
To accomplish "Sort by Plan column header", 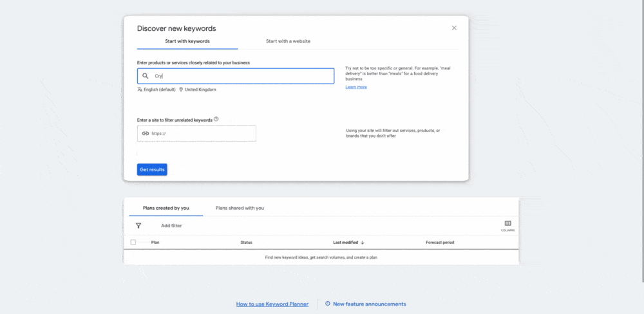I will coord(155,243).
